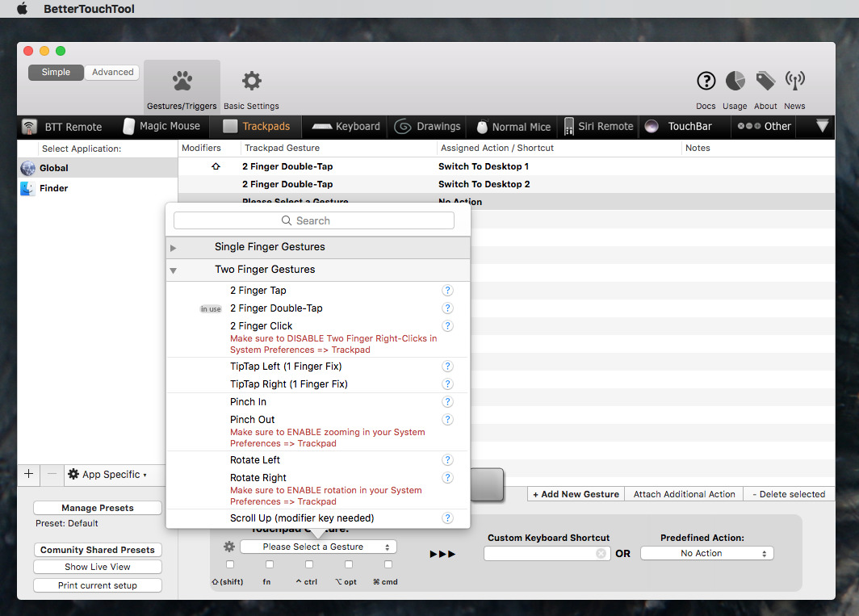
Task: Click Print current setup button
Action: click(x=98, y=585)
